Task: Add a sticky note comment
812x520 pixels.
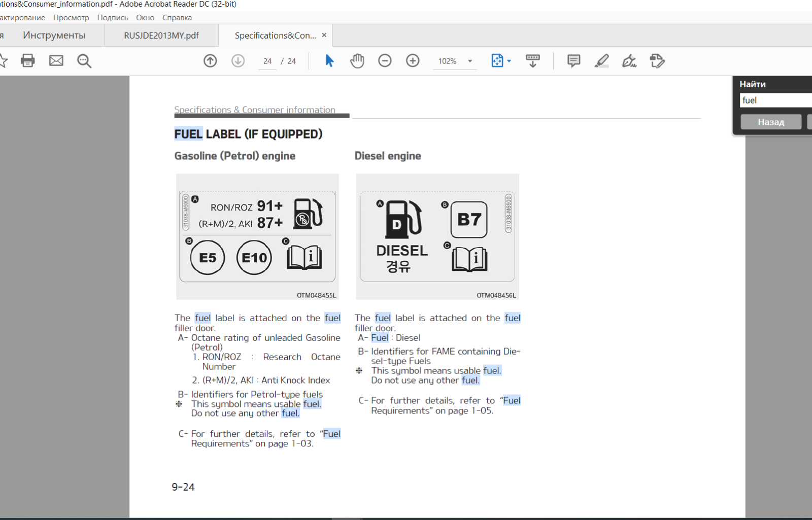Action: (x=574, y=61)
